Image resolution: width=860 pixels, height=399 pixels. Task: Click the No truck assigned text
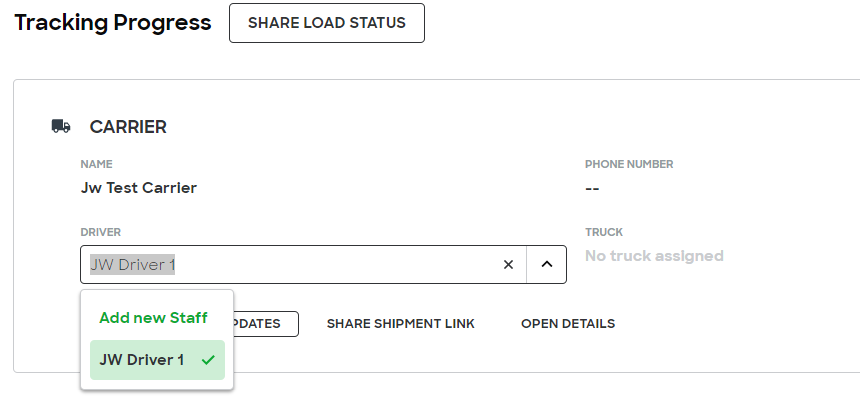[x=654, y=256]
